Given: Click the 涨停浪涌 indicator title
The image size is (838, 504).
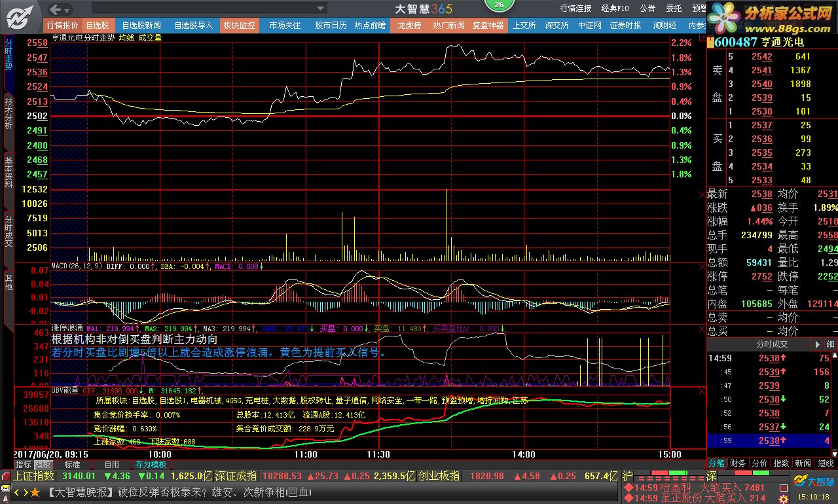Looking at the screenshot, I should tap(67, 329).
